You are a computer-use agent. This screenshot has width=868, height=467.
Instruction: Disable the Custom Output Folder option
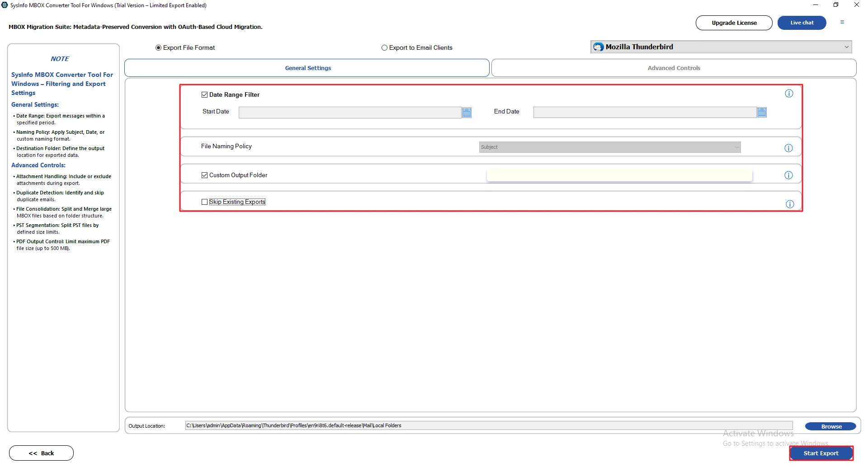point(204,175)
